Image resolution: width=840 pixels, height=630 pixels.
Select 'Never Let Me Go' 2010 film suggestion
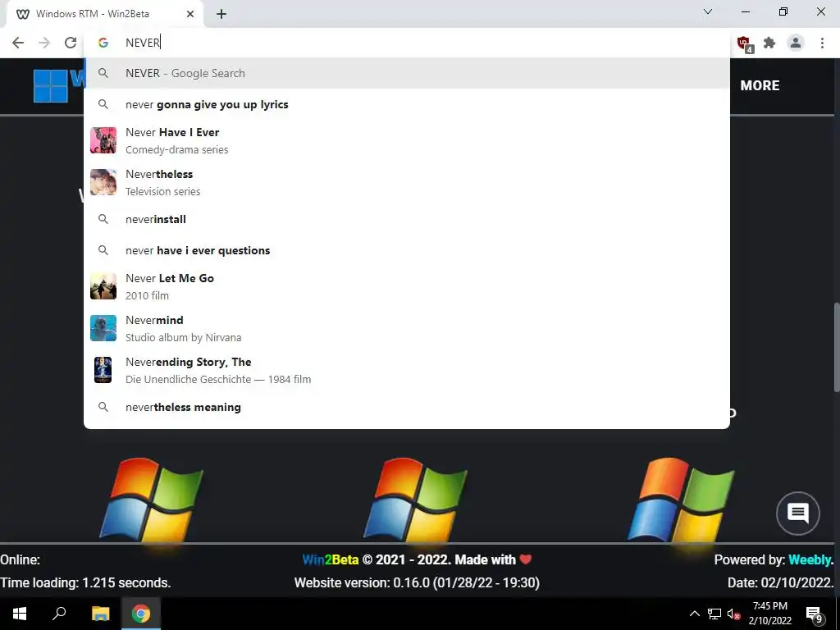[407, 286]
